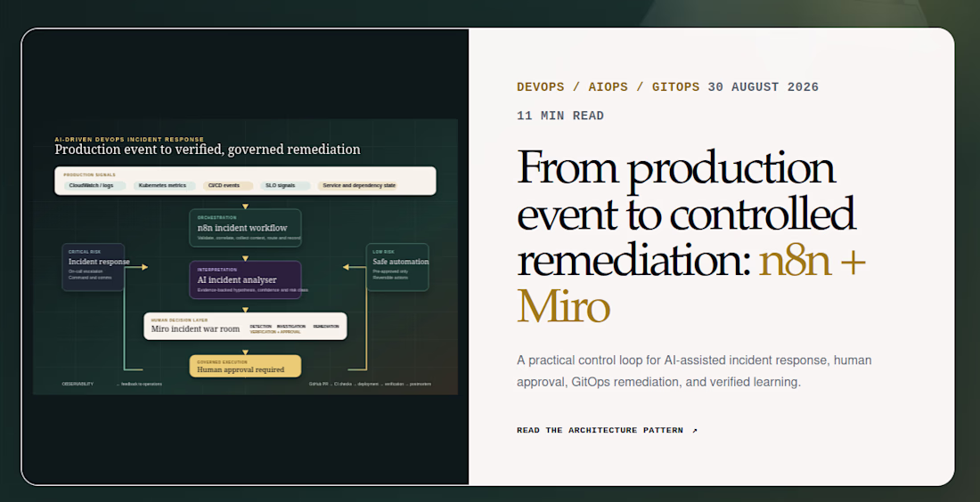Click the '11 MIN READ' label
Image resolution: width=980 pixels, height=502 pixels.
pyautogui.click(x=560, y=116)
